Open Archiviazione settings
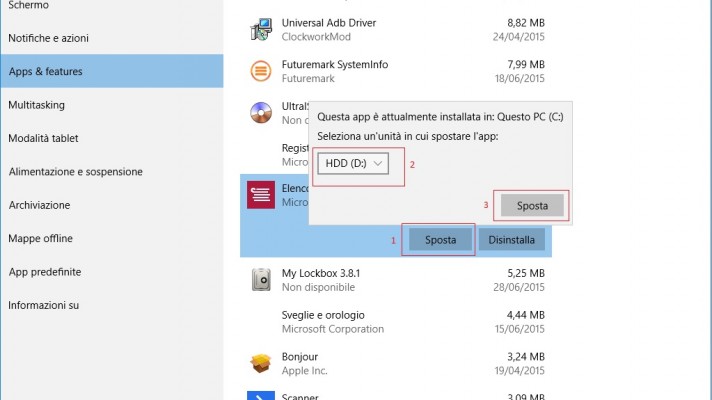The height and width of the screenshot is (400, 712). [40, 205]
